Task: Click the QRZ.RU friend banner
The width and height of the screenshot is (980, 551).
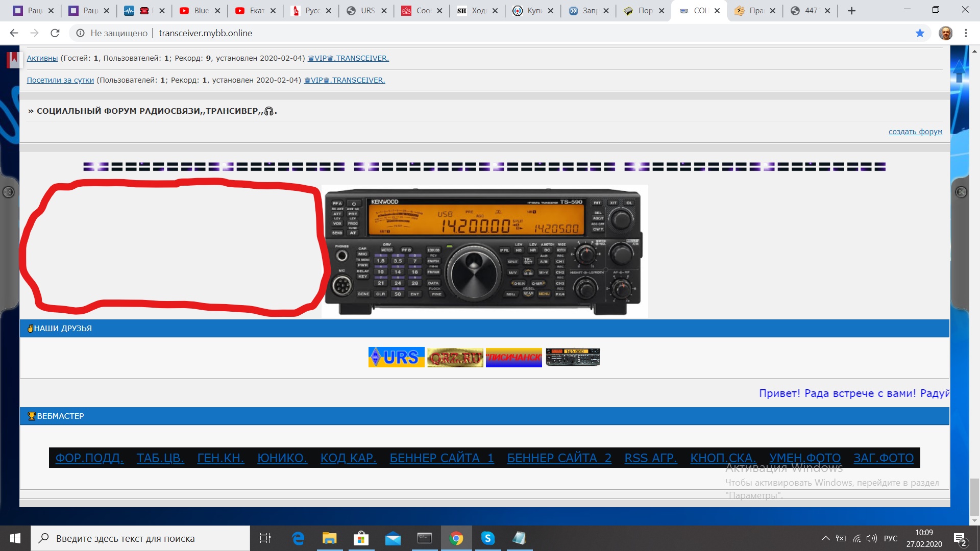Action: (x=455, y=357)
